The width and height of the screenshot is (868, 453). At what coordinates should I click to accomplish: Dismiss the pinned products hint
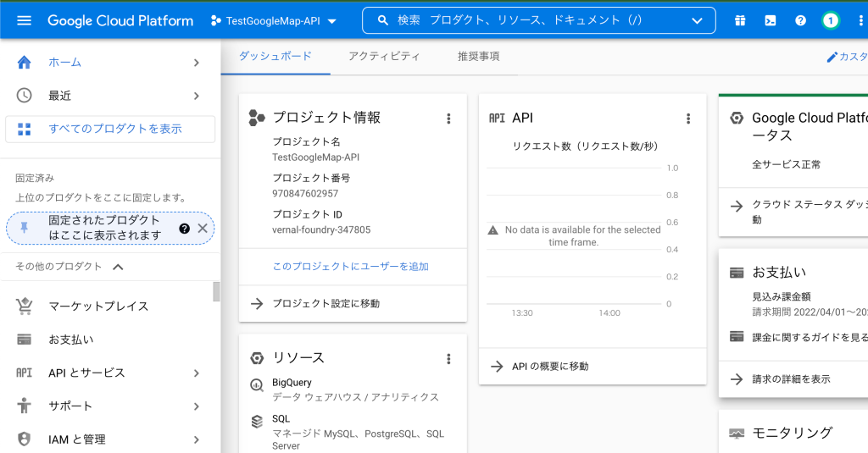pos(203,228)
